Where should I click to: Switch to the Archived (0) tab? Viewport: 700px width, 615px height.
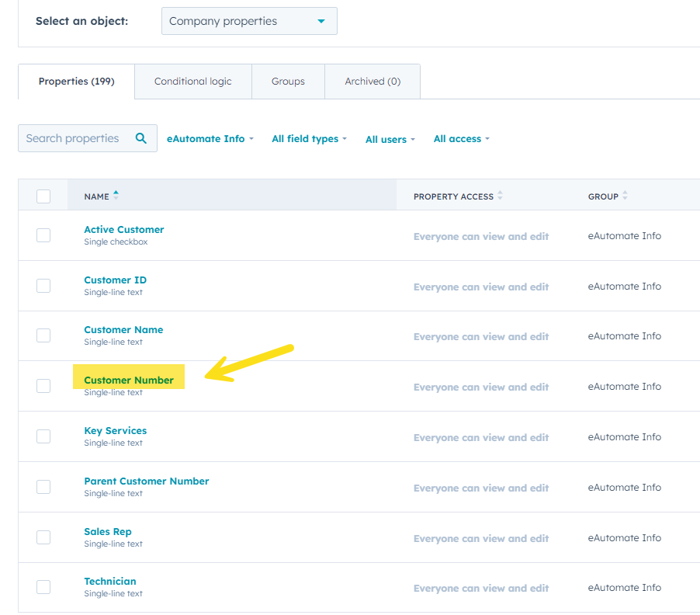click(373, 82)
